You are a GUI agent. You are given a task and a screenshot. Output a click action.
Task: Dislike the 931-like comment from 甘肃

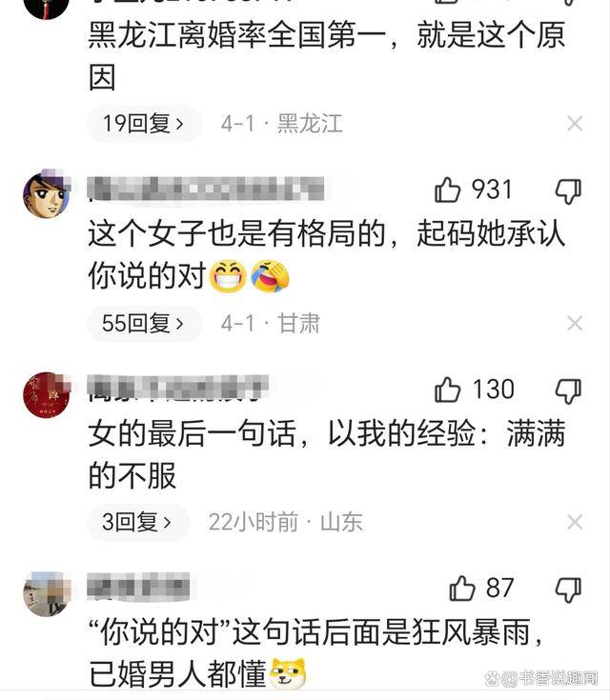coord(568,191)
